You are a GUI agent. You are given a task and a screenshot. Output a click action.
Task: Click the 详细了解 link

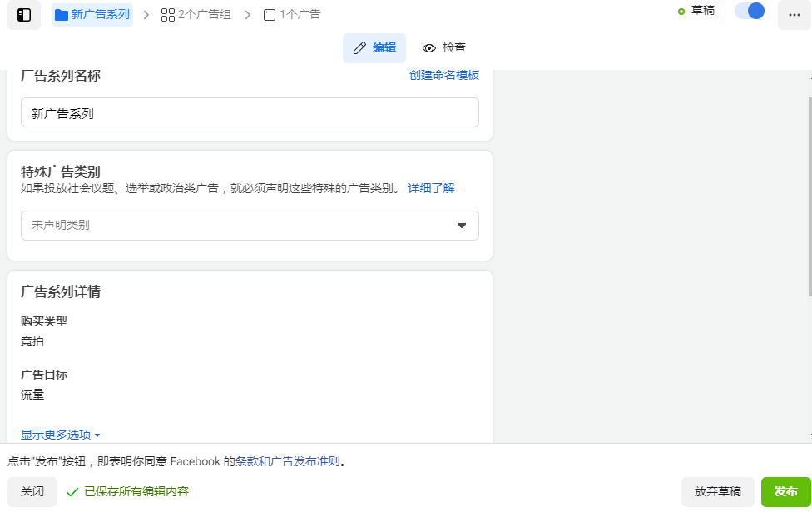(x=431, y=188)
